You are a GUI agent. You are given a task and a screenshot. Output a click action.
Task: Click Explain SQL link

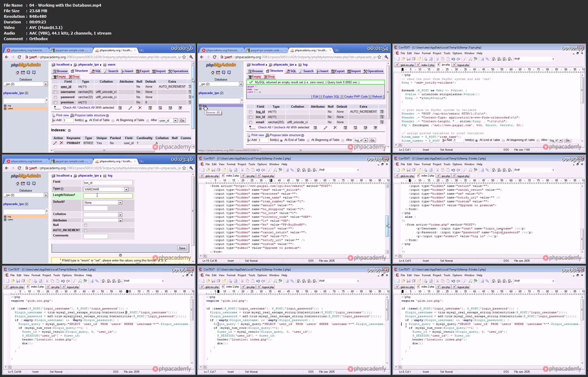click(x=331, y=97)
